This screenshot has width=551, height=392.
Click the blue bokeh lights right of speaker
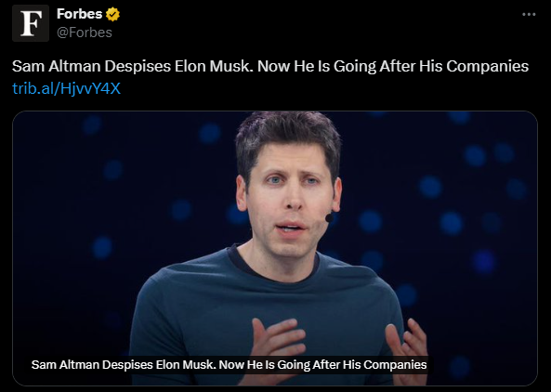pyautogui.click(x=457, y=211)
